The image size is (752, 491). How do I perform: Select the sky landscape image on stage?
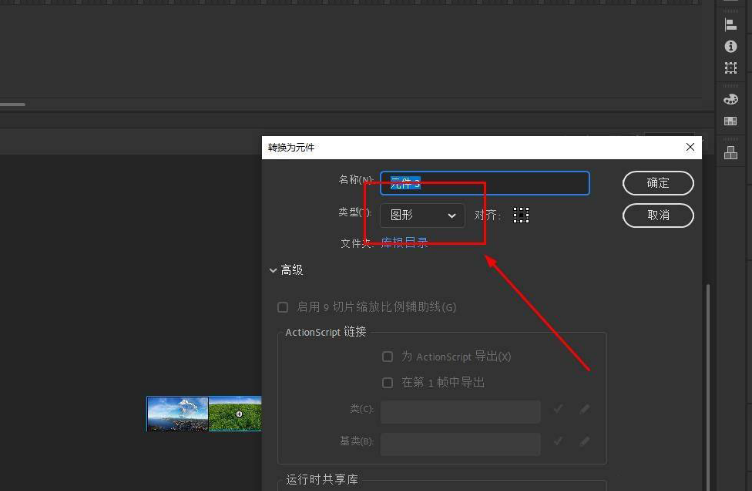click(177, 414)
